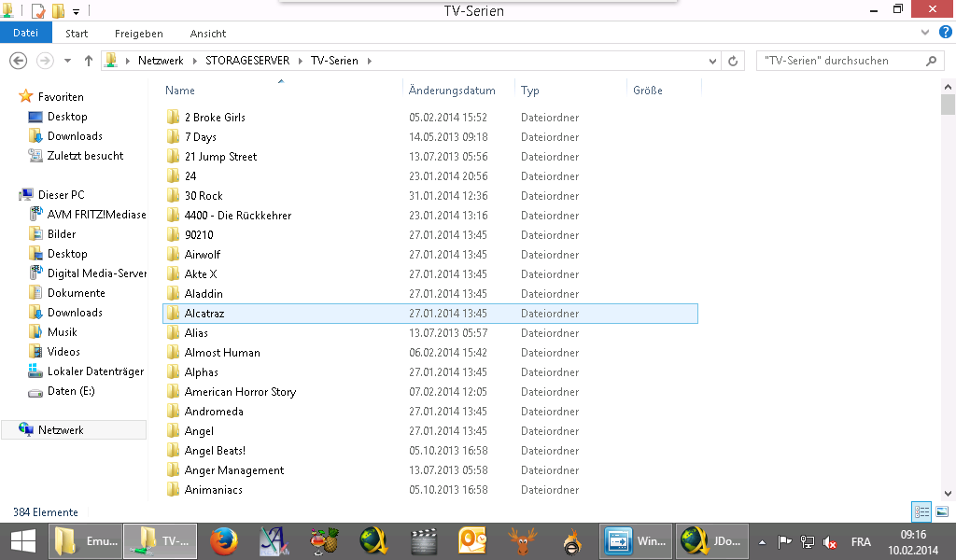The height and width of the screenshot is (560, 956).
Task: Sort by Änderungsdatum column header
Action: tap(452, 91)
